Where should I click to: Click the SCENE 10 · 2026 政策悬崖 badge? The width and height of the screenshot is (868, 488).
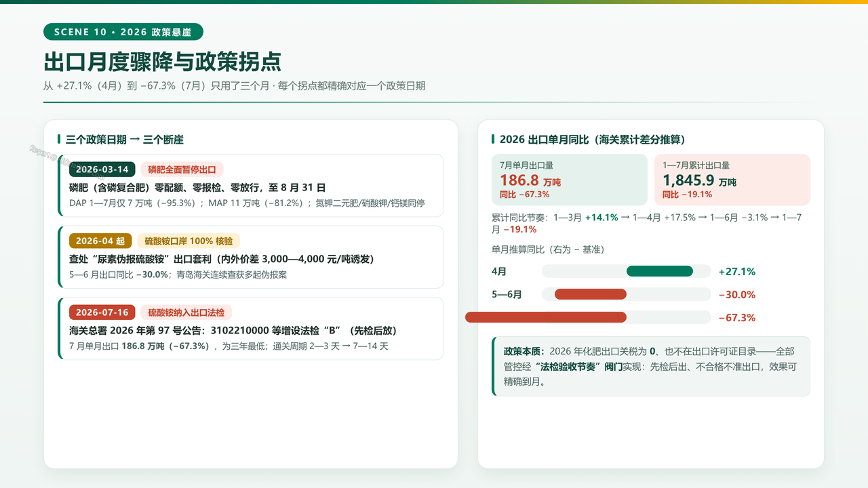tap(123, 32)
